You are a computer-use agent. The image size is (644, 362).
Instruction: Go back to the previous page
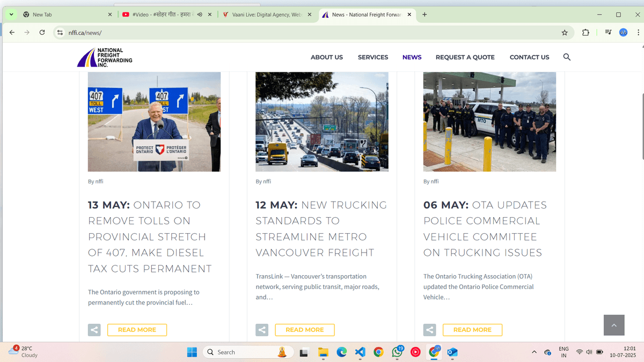coord(12,33)
